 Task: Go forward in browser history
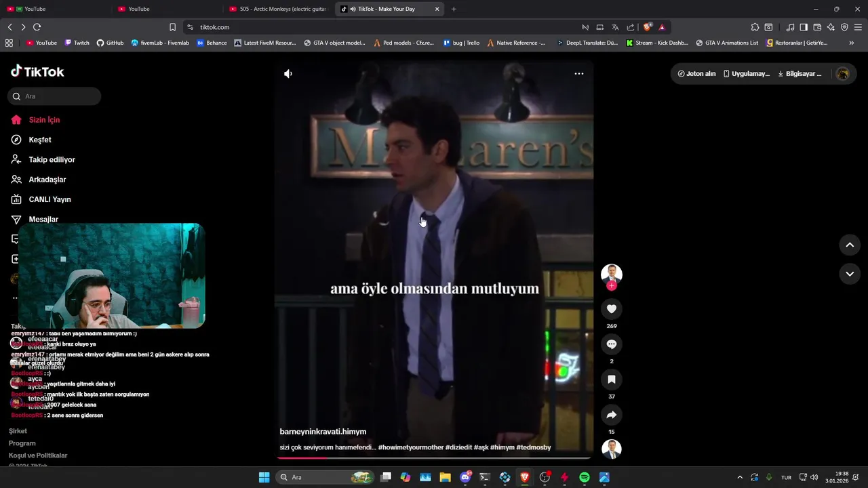click(23, 27)
